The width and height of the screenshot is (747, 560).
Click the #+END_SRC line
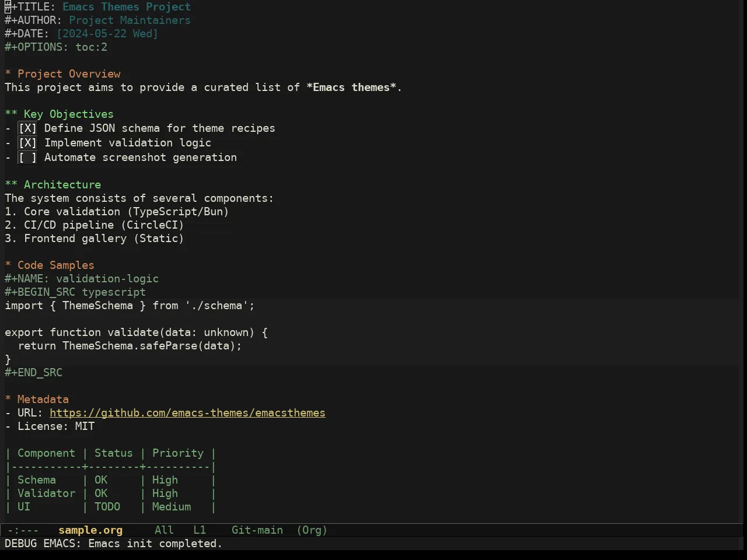coord(33,373)
